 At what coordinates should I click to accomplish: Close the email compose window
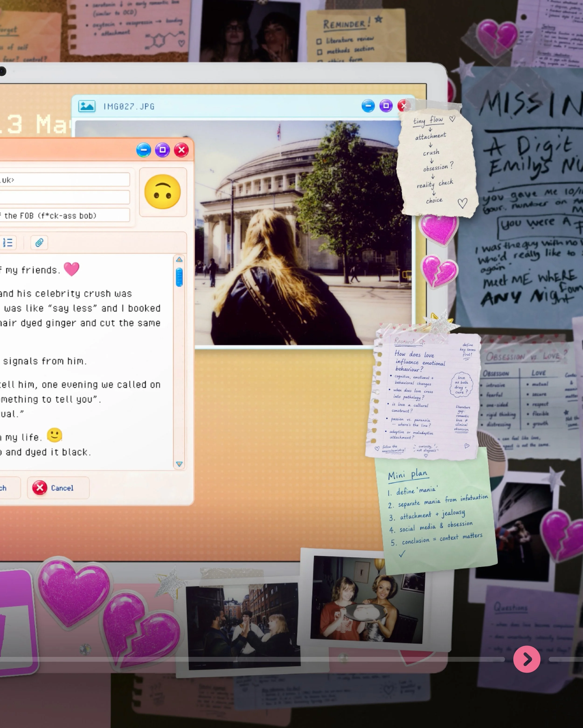coord(181,150)
